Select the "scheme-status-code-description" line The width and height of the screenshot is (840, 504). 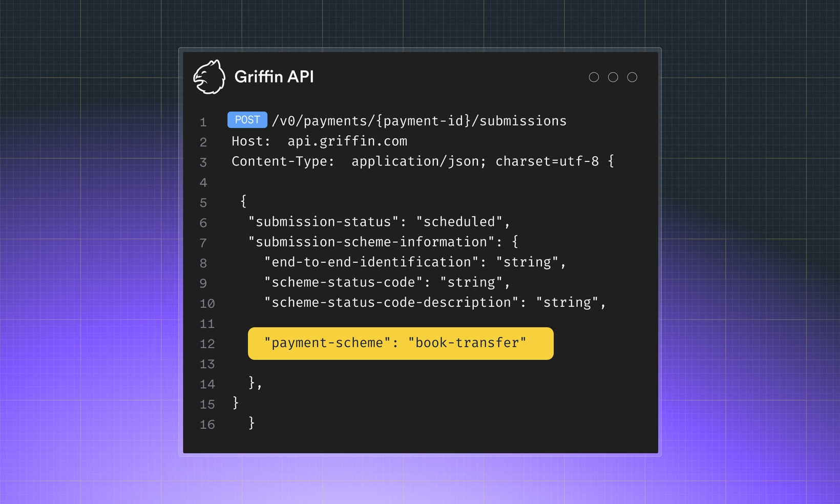coord(435,303)
